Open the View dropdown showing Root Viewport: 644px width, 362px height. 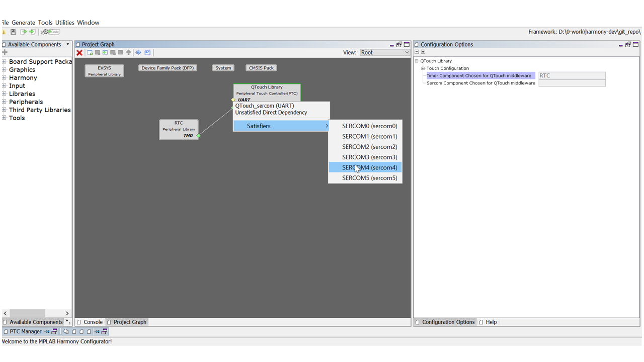click(385, 53)
